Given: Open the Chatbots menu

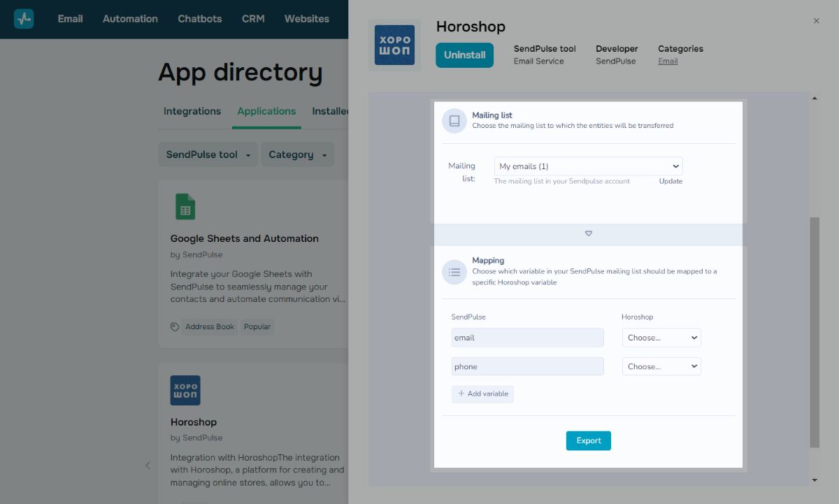Looking at the screenshot, I should [x=200, y=19].
